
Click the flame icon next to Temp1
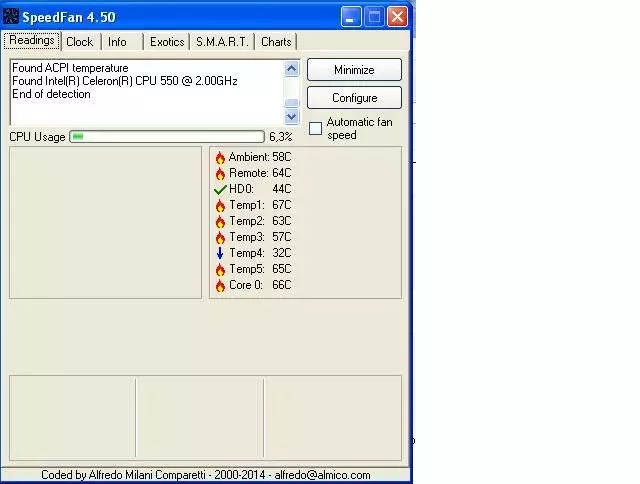pos(220,205)
